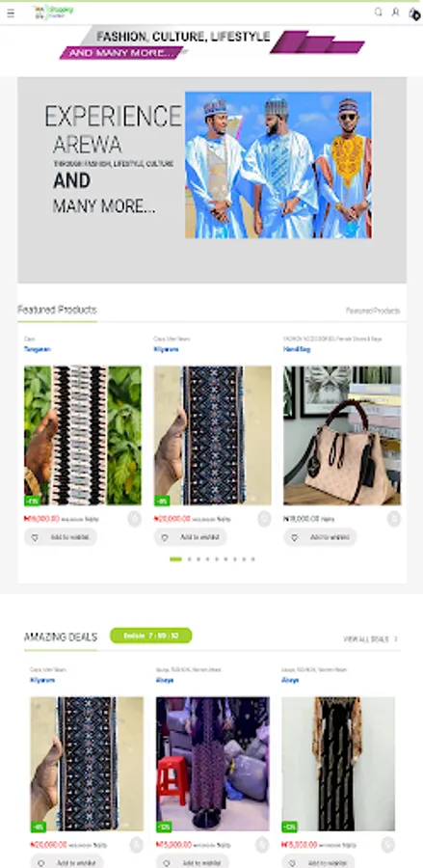Open the Handbag product title link

pyautogui.click(x=297, y=349)
